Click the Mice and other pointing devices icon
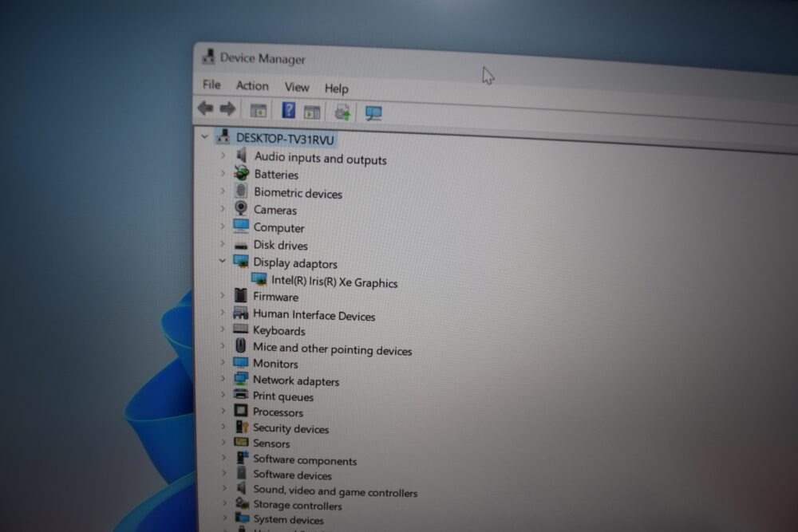798x532 pixels. coord(241,346)
